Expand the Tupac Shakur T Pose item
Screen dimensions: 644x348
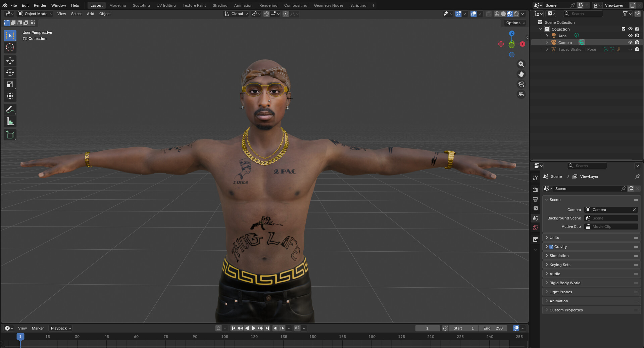[x=547, y=49]
